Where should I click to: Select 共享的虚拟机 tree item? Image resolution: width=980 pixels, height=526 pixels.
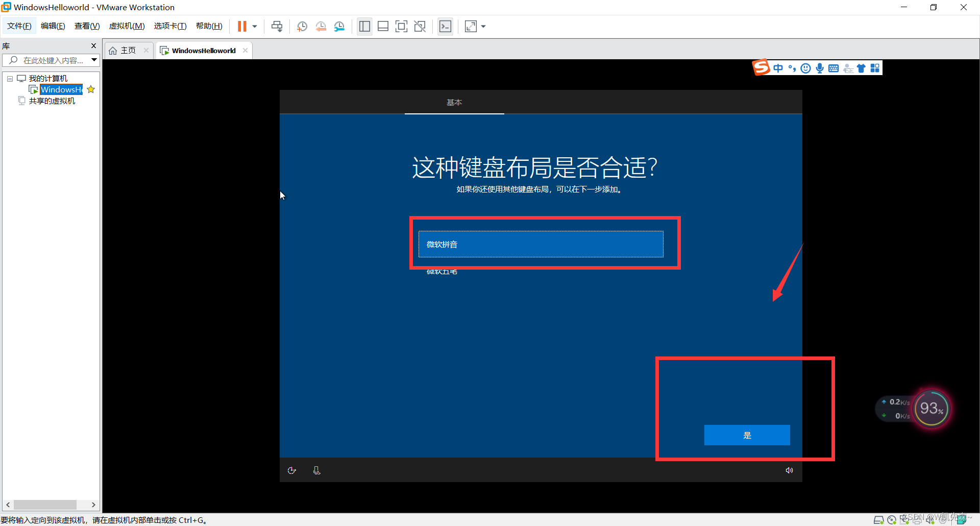coord(52,101)
